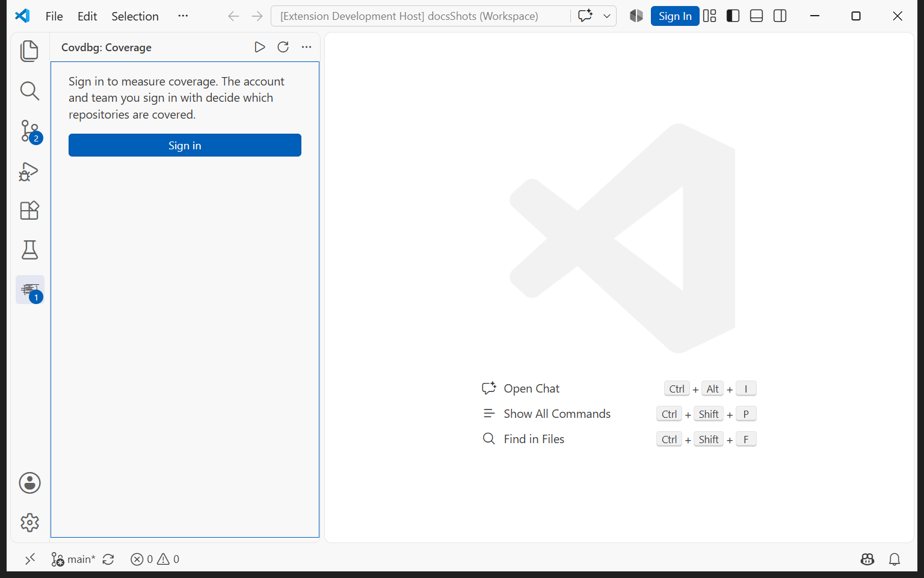Synchronize changes in status bar
This screenshot has height=578, width=924.
[108, 559]
